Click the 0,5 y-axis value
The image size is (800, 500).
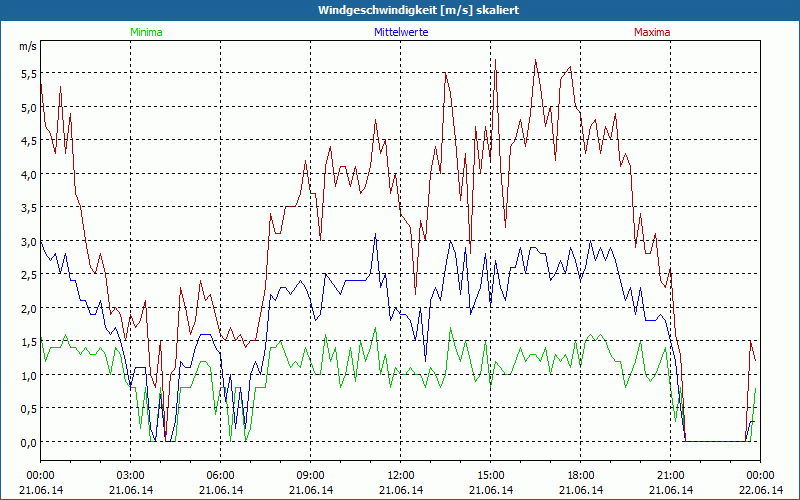point(29,409)
